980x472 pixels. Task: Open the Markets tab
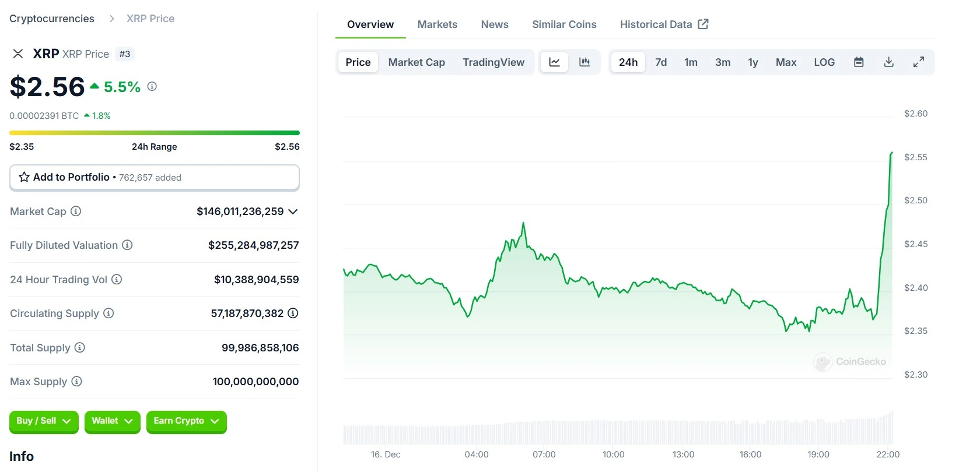[x=437, y=24]
